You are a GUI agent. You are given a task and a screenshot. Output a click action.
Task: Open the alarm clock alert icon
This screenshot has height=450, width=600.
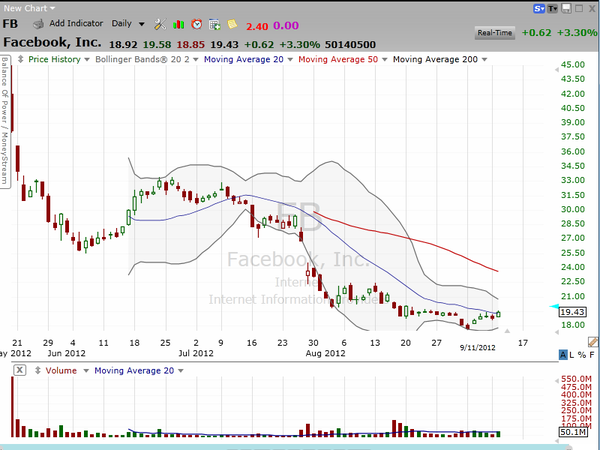pos(197,24)
